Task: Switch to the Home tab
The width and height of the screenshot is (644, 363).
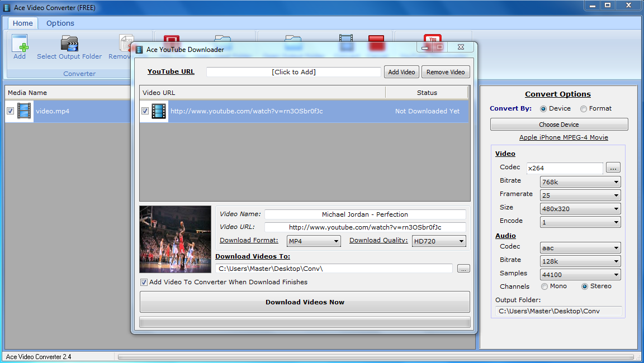Action: pyautogui.click(x=22, y=23)
